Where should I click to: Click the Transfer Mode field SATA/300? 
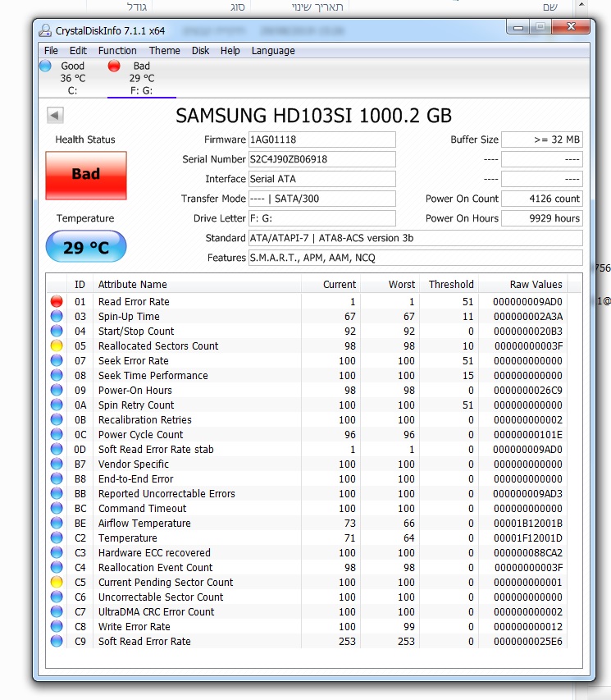pos(321,199)
